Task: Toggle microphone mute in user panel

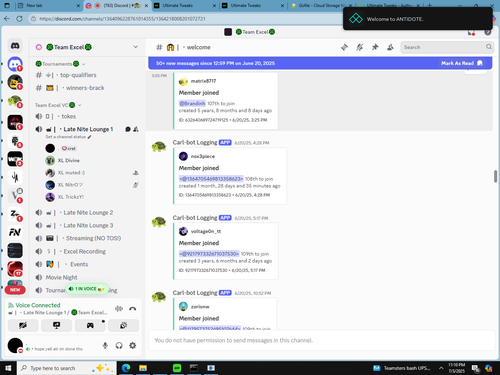Action: click(x=105, y=346)
